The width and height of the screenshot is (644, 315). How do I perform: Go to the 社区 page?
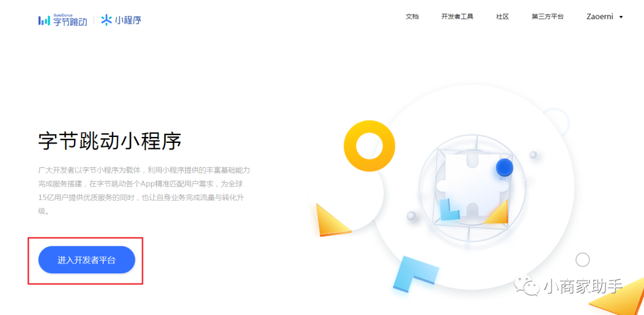tap(502, 17)
